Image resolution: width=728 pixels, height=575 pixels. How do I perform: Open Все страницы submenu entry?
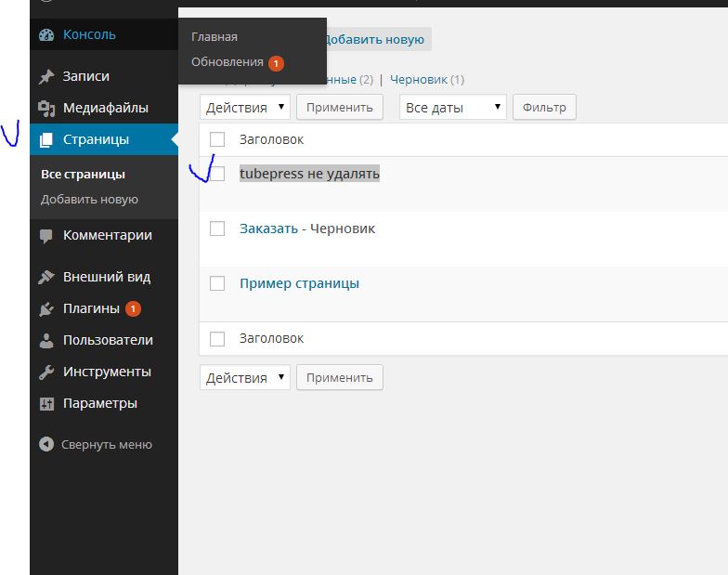[x=84, y=175]
